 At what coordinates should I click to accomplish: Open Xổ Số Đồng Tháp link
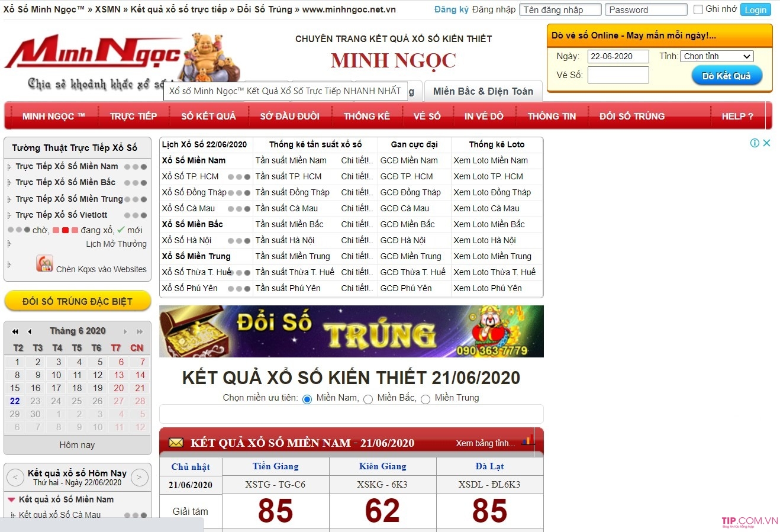coord(194,192)
